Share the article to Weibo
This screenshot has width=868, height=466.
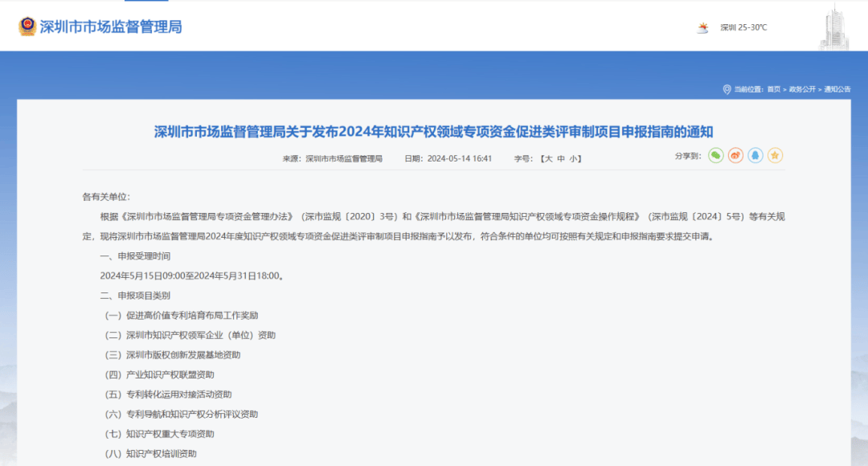[x=735, y=156]
